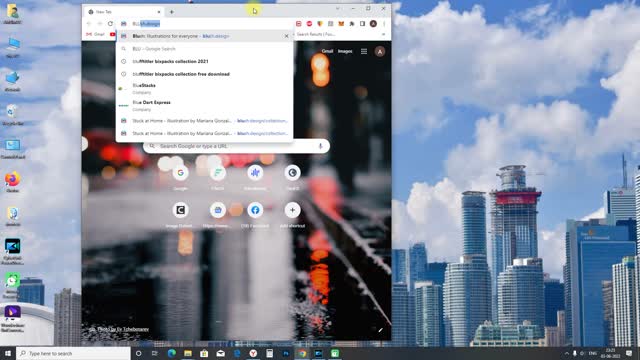Open the Chrome profile avatar in toolbar

[x=373, y=24]
